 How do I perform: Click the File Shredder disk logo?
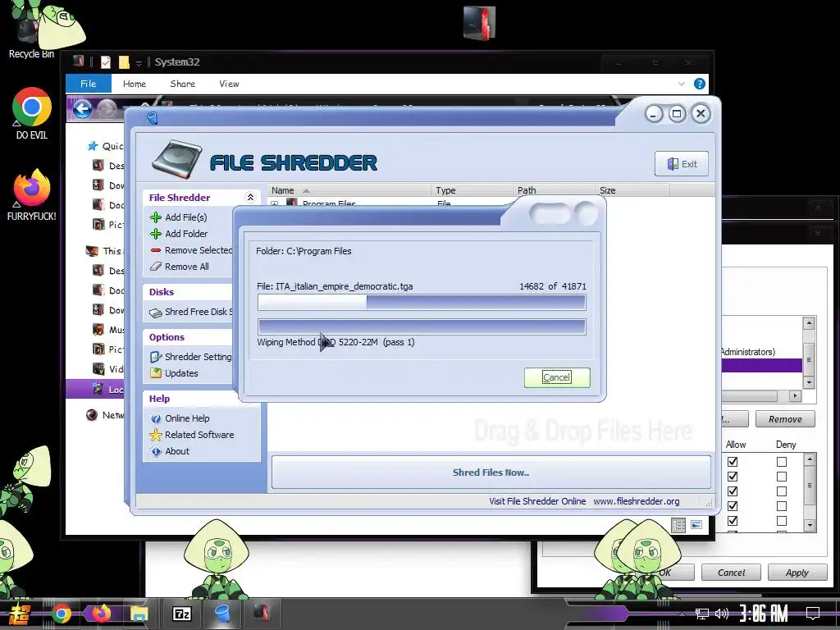(177, 159)
